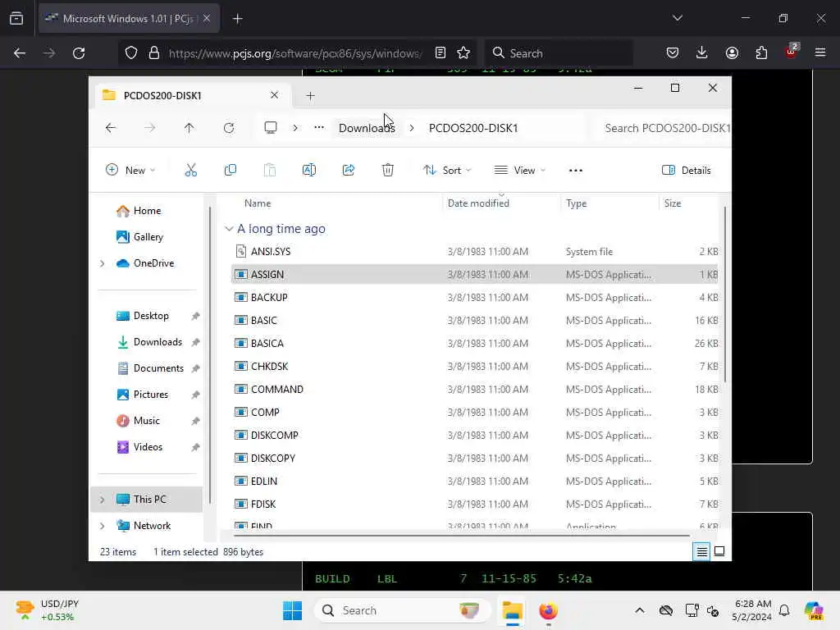840x630 pixels.
Task: Go back in File Explorer navigation
Action: tap(111, 128)
